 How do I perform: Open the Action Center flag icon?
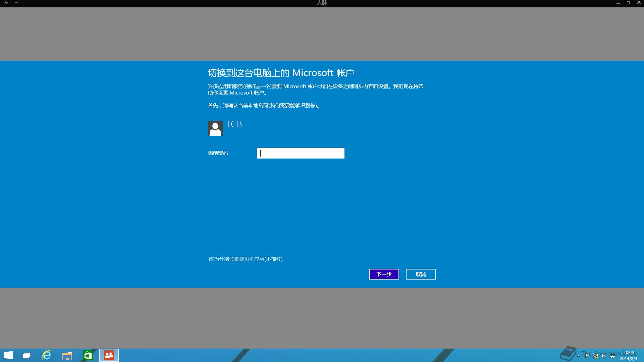587,356
